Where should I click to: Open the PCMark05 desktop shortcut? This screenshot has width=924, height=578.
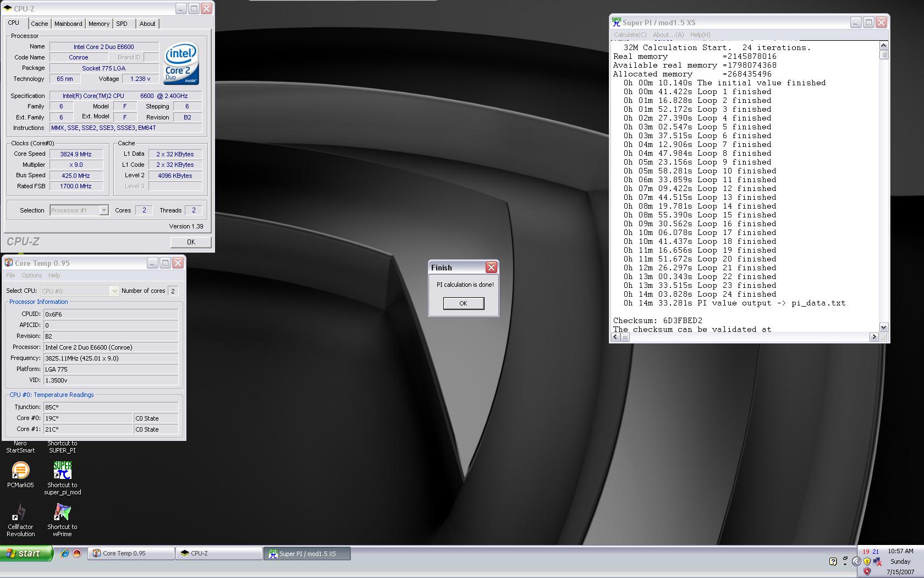click(20, 475)
